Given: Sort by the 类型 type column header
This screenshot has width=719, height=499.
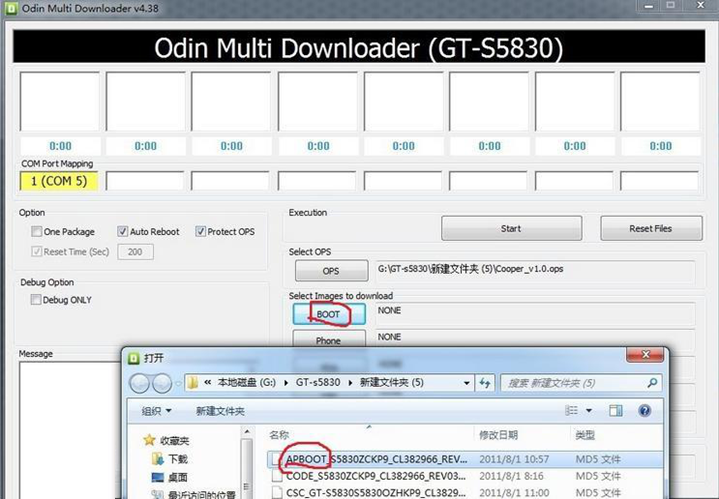Looking at the screenshot, I should (585, 435).
